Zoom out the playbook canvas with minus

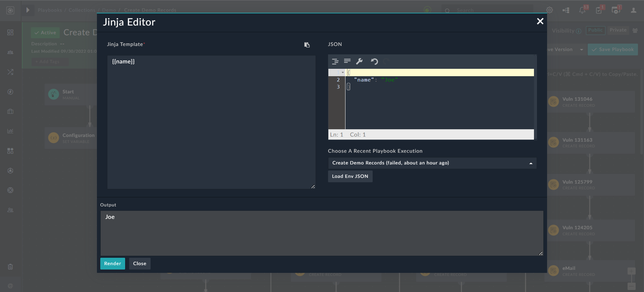click(x=631, y=286)
